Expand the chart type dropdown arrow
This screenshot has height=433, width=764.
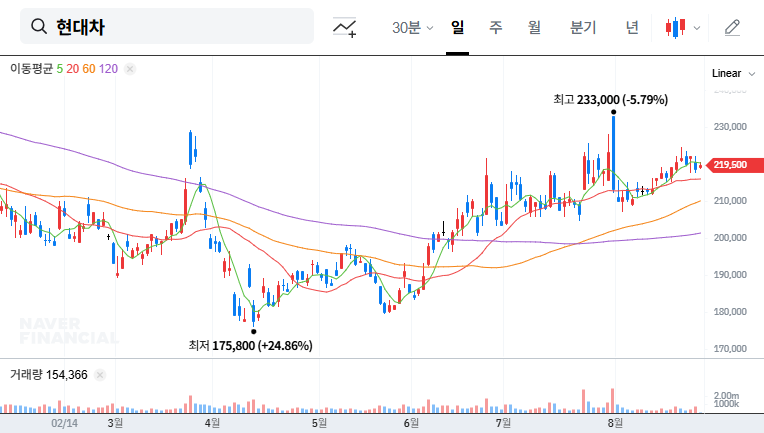tap(697, 28)
